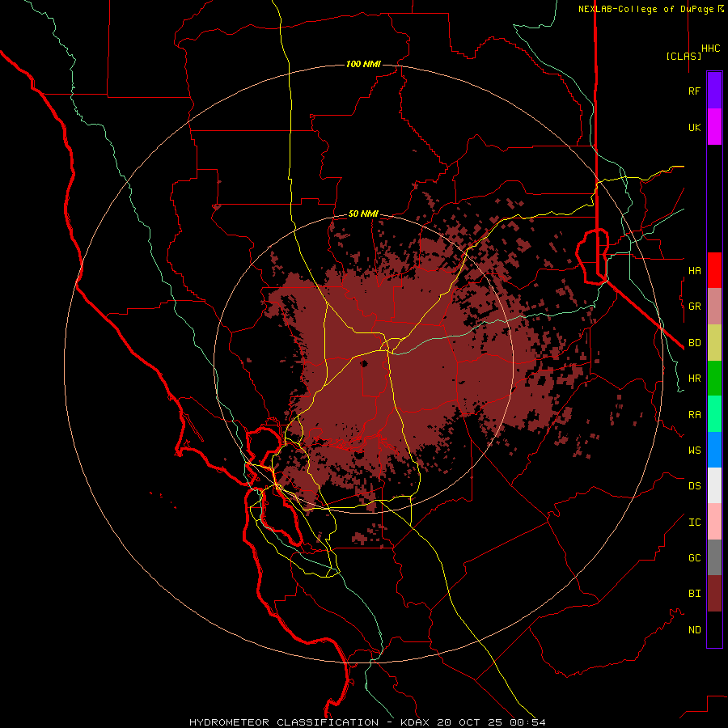Click the ND legend label
This screenshot has height=728, width=728.
click(694, 629)
